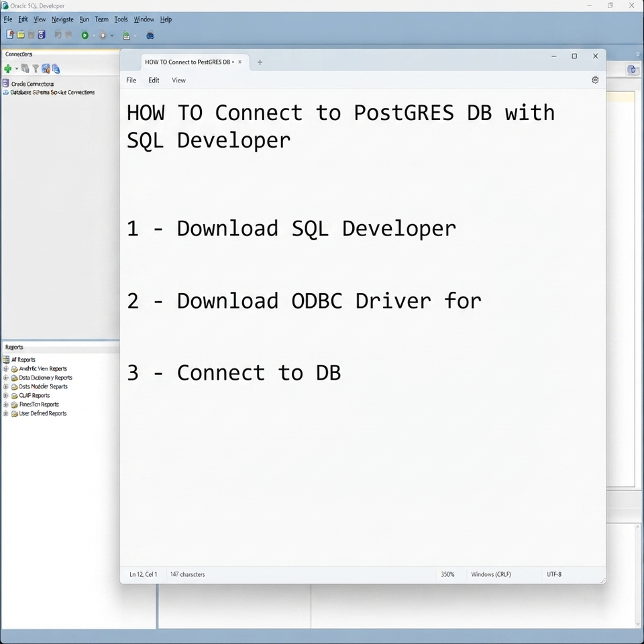Open the Help menu in SQL Developer
The image size is (644, 644).
point(166,19)
